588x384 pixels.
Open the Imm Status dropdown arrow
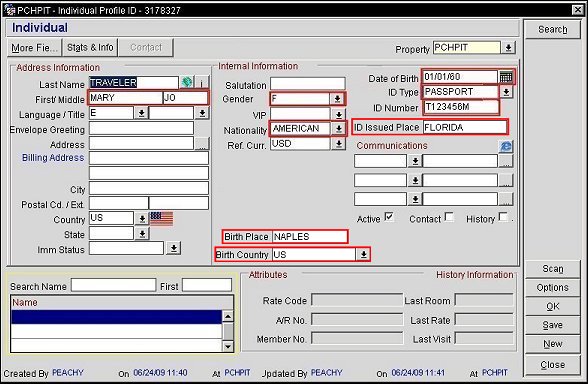pyautogui.click(x=174, y=248)
